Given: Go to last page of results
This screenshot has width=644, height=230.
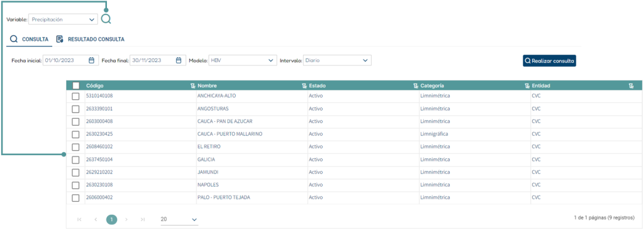Looking at the screenshot, I should [x=143, y=219].
